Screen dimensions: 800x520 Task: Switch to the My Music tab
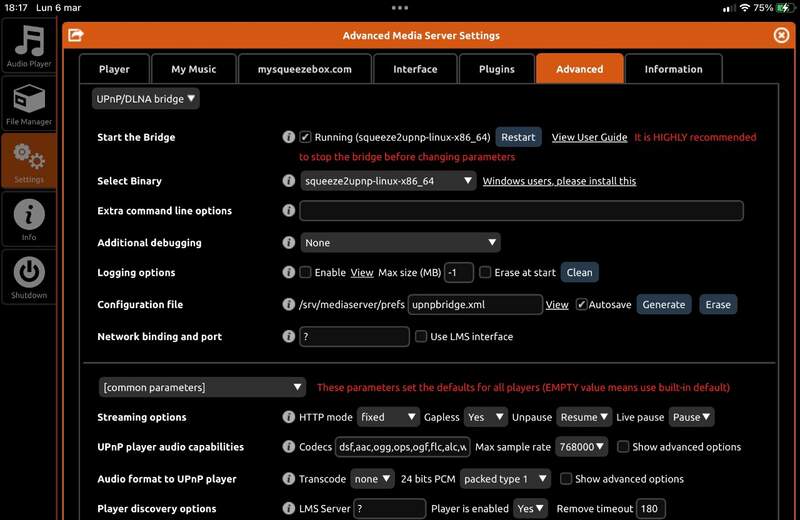click(193, 69)
